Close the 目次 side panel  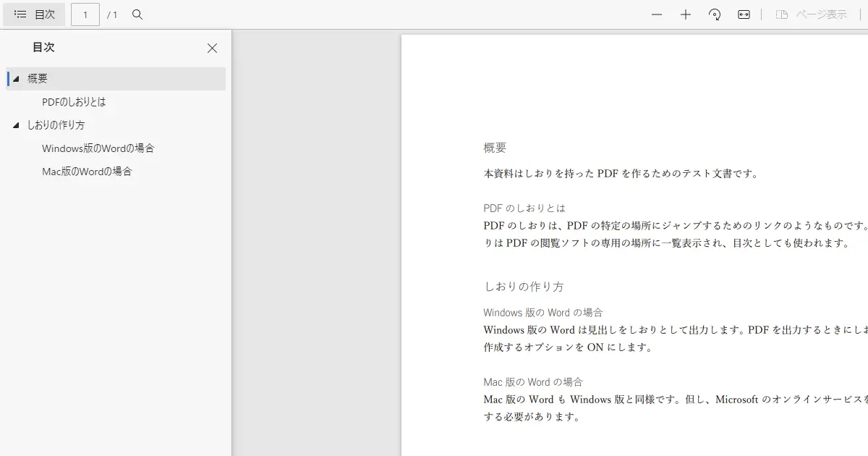point(212,48)
